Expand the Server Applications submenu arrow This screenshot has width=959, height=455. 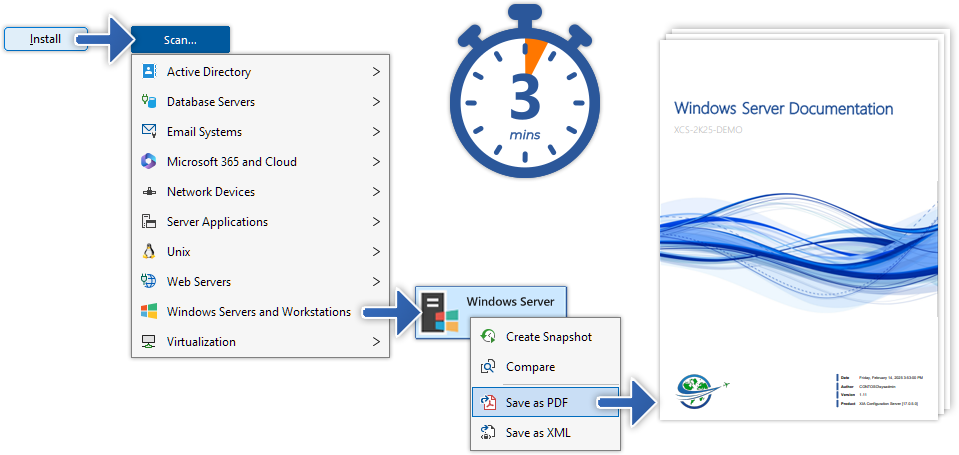(376, 221)
